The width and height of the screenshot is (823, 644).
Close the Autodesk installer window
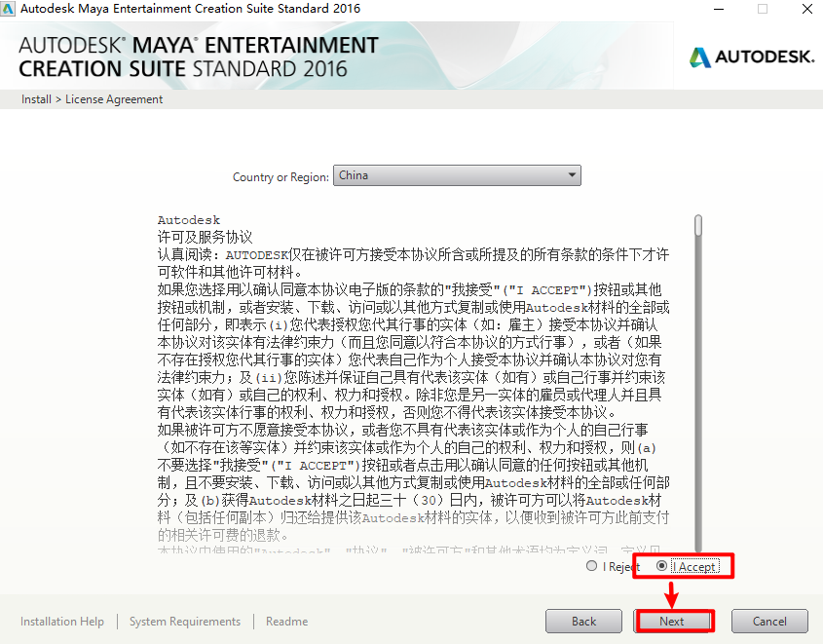click(805, 9)
